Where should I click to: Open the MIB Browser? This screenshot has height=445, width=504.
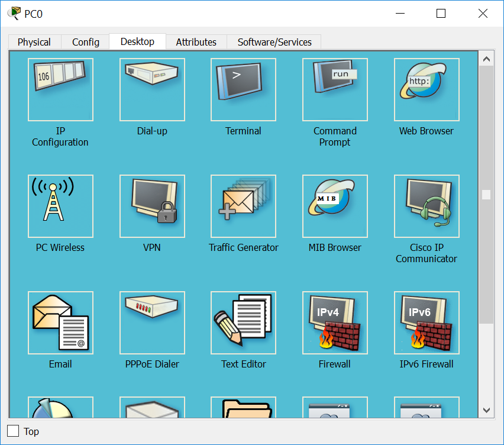coord(335,206)
